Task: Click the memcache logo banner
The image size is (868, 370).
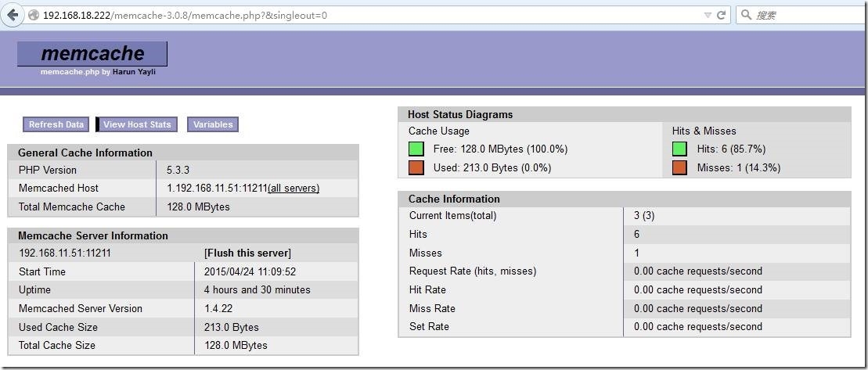Action: tap(92, 54)
